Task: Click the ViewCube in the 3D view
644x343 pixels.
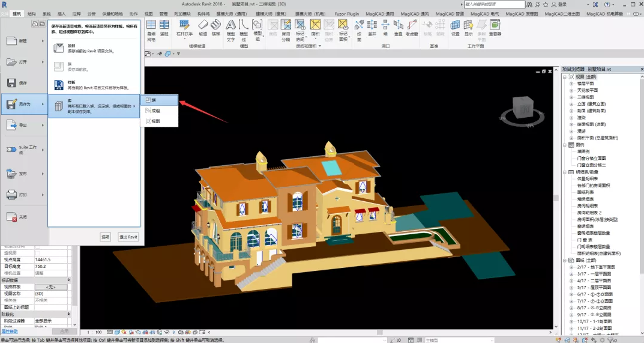Action: point(521,109)
